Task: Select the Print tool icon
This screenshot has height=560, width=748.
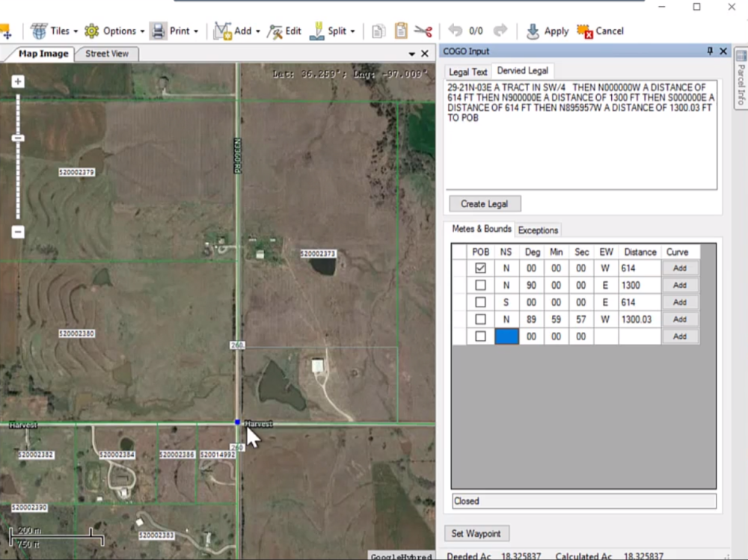Action: 159,31
